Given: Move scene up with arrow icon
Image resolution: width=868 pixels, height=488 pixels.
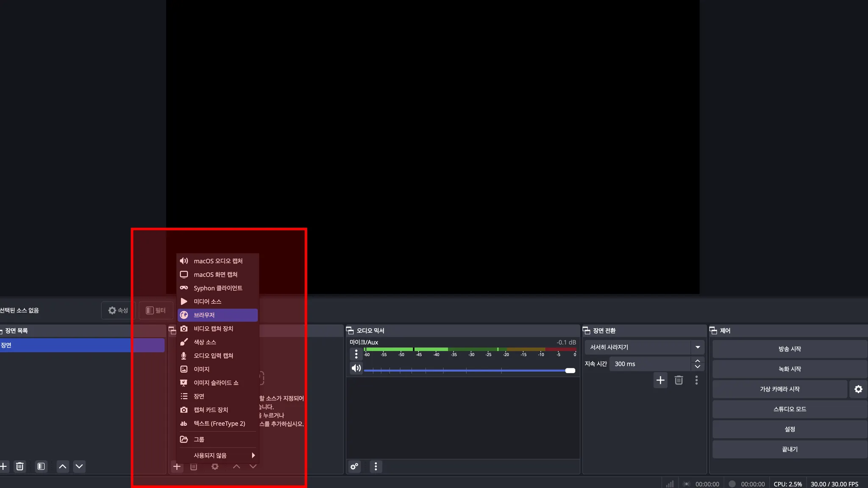Looking at the screenshot, I should click(63, 466).
